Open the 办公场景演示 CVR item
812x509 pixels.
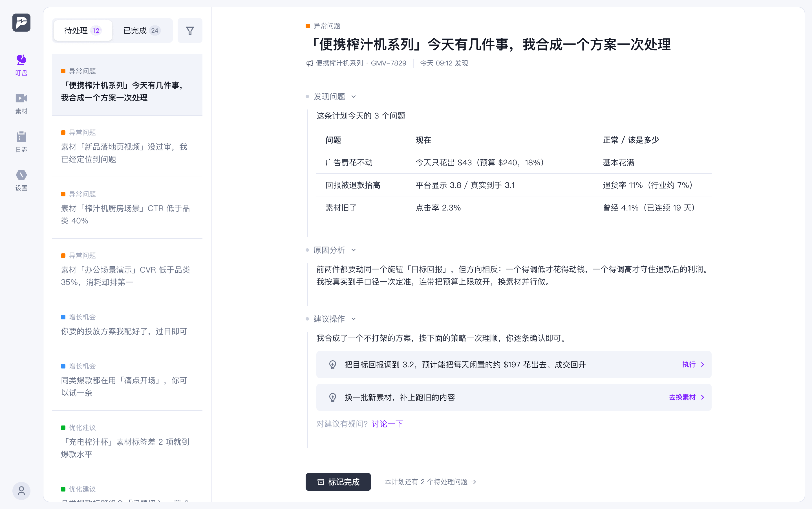(127, 269)
